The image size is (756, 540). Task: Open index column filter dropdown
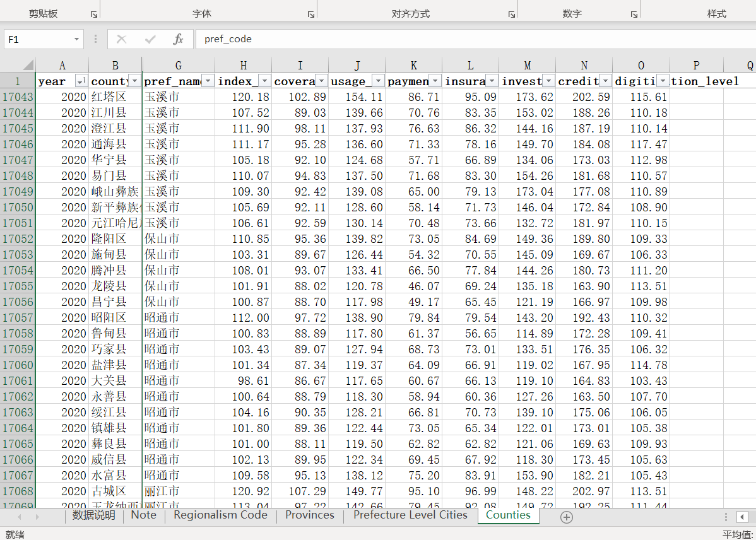[264, 81]
